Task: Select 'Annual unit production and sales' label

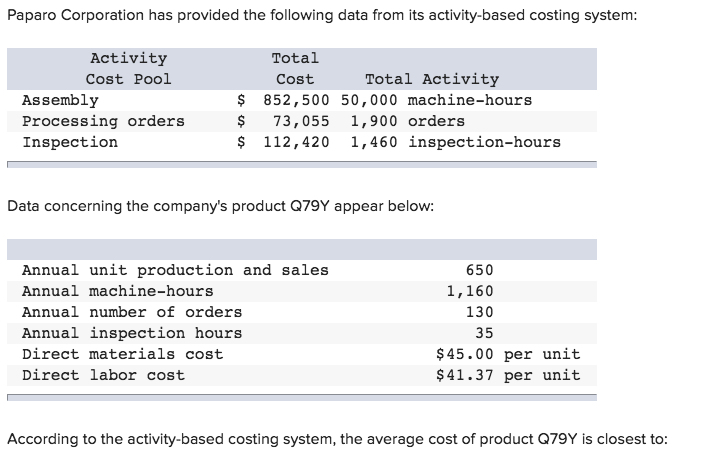Action: tap(175, 270)
